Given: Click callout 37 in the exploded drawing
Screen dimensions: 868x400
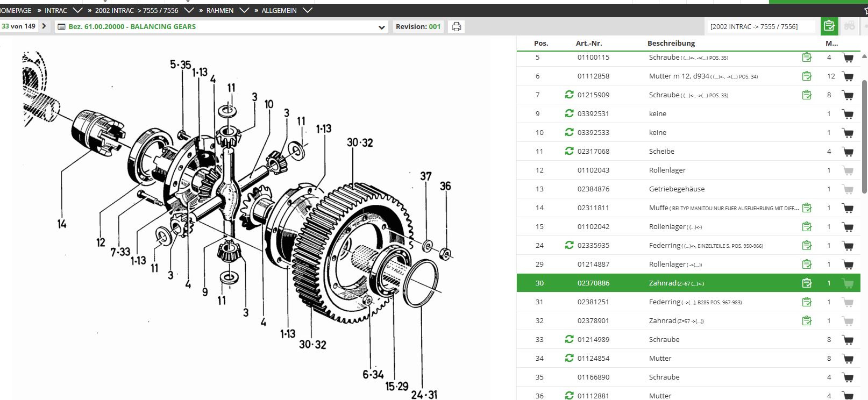Looking at the screenshot, I should pyautogui.click(x=426, y=176).
